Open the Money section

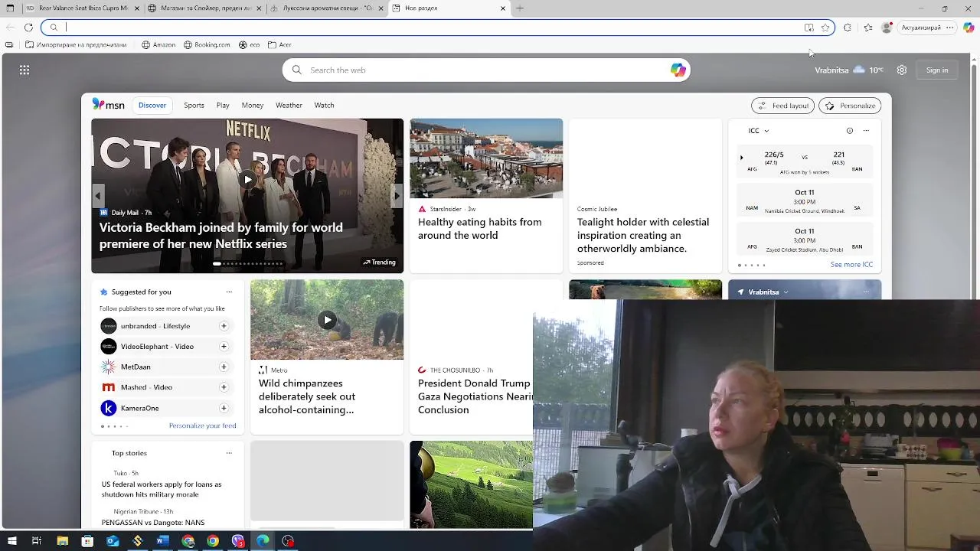[x=253, y=105]
